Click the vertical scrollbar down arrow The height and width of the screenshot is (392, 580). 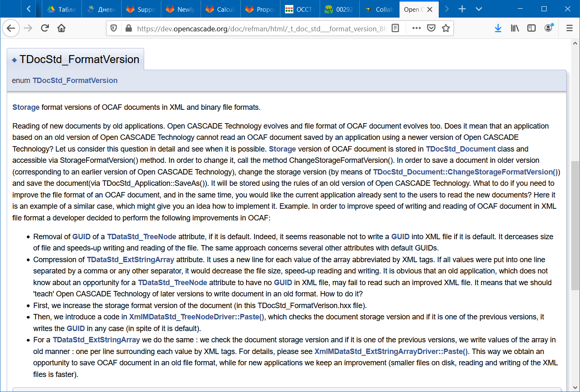pyautogui.click(x=575, y=387)
